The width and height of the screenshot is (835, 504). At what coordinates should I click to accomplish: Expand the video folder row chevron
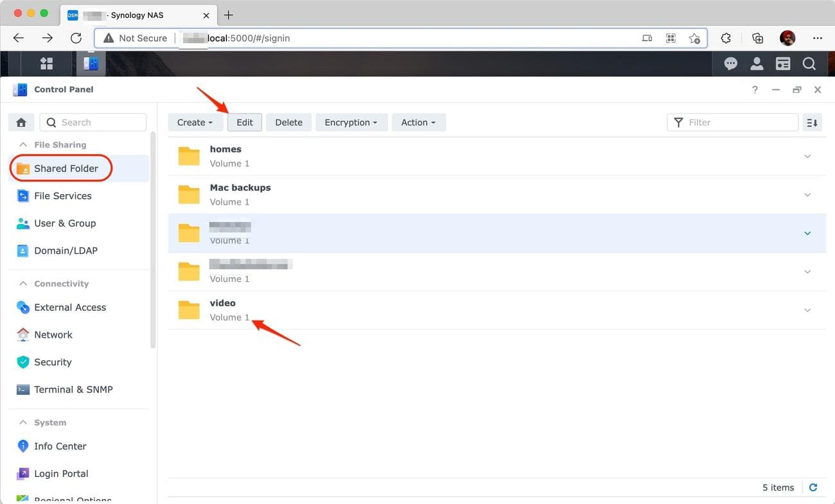[807, 310]
